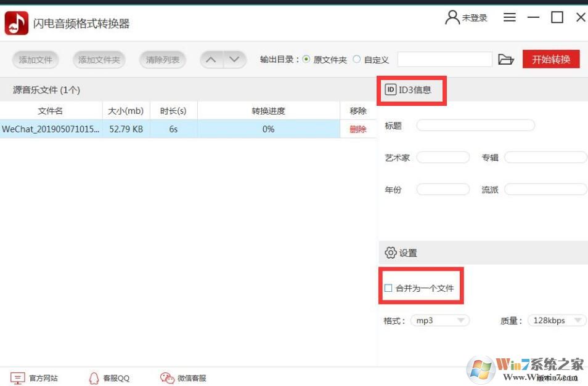588x386 pixels.
Task: Click the output folder browse icon
Action: pyautogui.click(x=506, y=59)
